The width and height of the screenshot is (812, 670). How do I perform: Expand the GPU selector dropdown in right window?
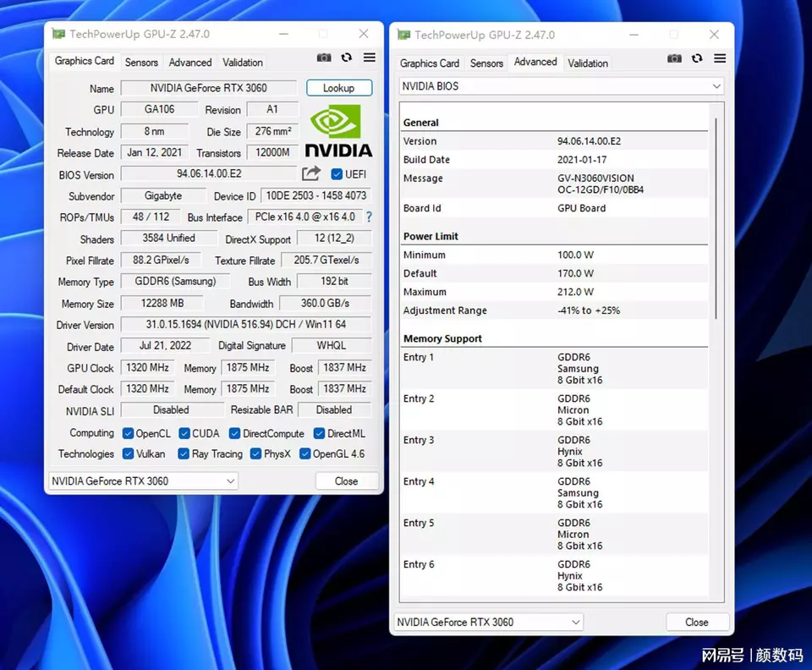tap(489, 622)
